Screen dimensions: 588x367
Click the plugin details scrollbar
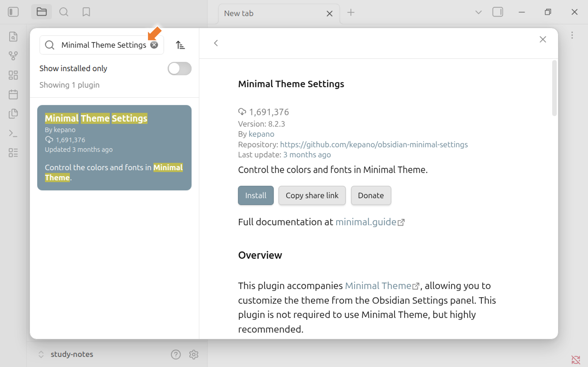tap(554, 89)
